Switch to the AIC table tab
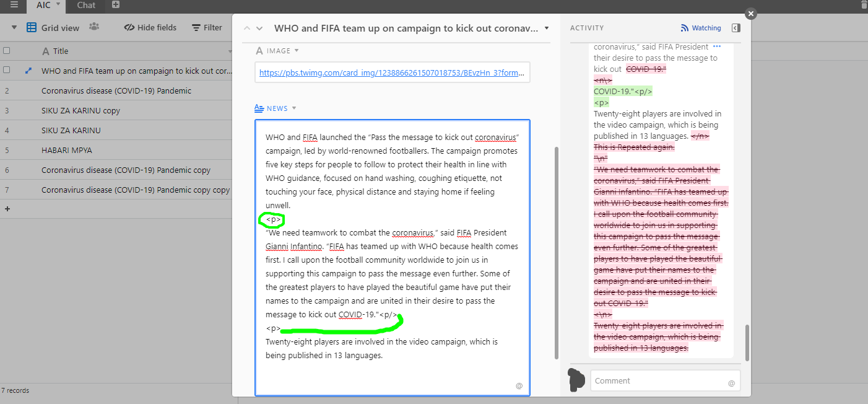 pyautogui.click(x=43, y=5)
